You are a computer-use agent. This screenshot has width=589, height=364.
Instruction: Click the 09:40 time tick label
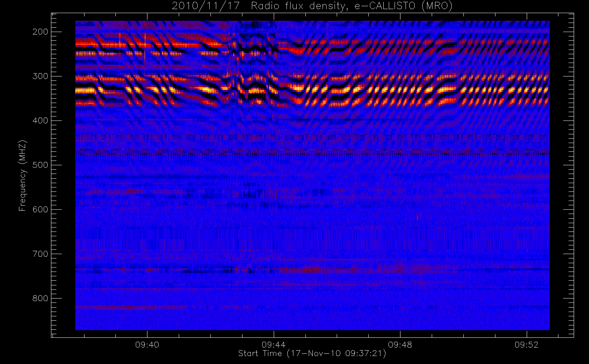coord(147,345)
